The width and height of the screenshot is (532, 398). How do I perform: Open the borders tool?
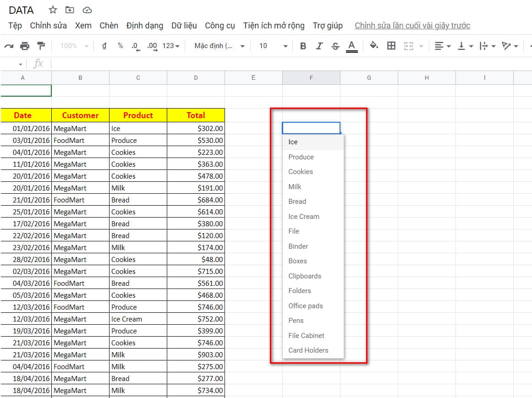391,46
